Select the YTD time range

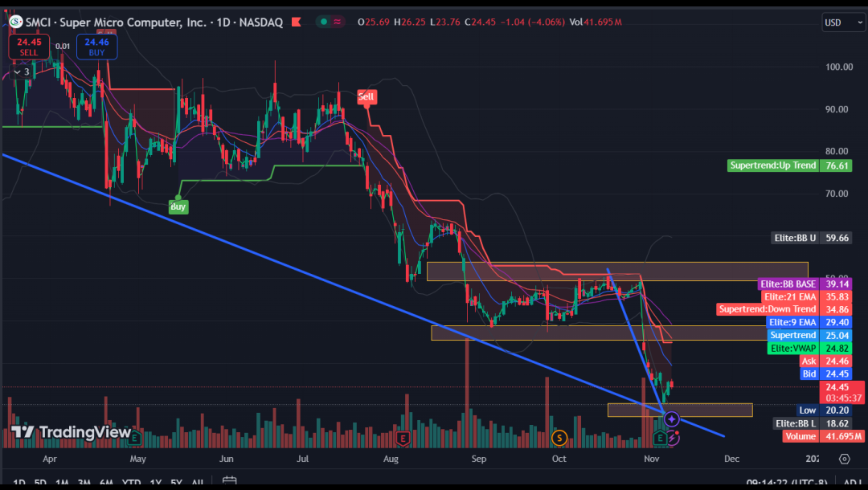tap(131, 483)
